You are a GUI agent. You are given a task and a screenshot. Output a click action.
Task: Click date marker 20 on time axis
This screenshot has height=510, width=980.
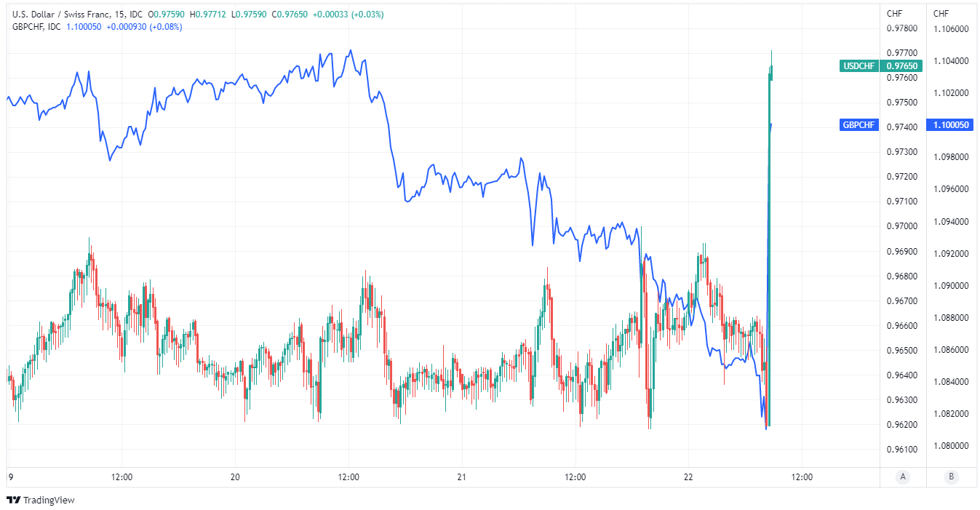pos(235,477)
